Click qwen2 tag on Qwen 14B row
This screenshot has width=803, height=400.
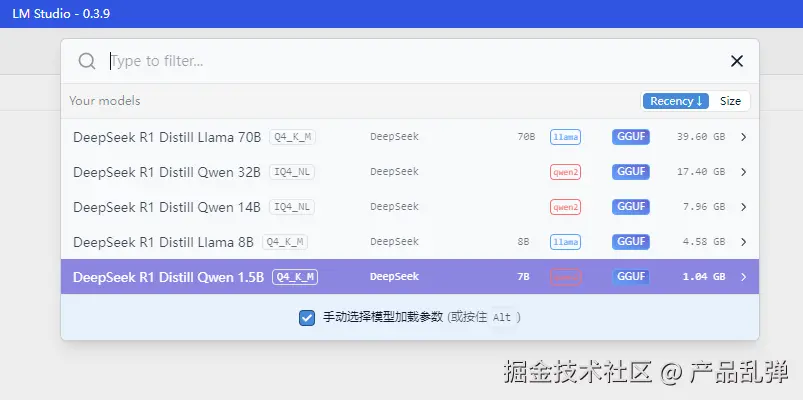pos(565,207)
